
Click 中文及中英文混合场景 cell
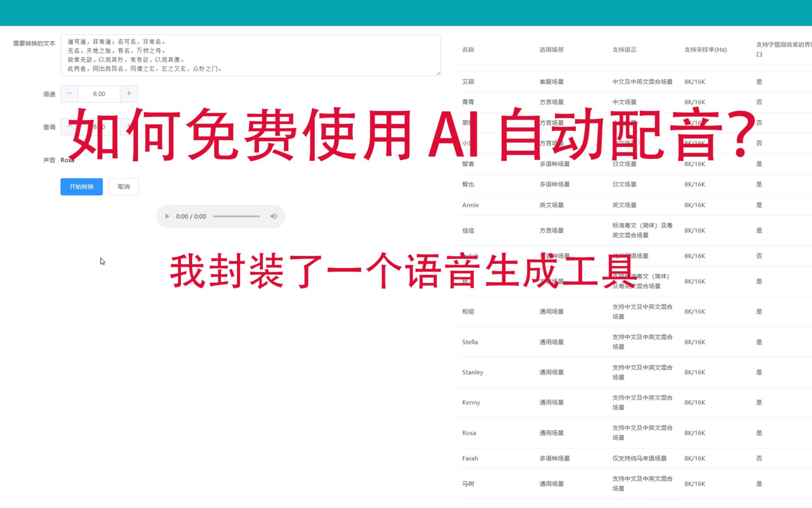[642, 82]
